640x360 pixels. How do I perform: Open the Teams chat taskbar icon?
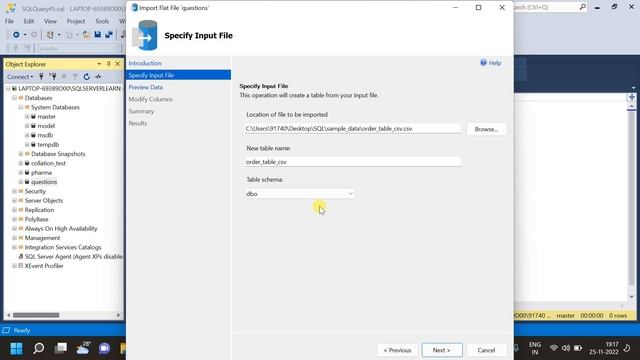[x=104, y=348]
